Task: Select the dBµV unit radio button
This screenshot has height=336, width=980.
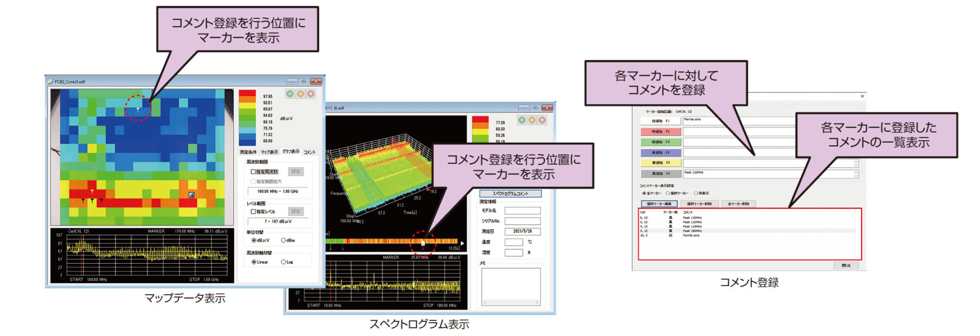Action: 254,240
